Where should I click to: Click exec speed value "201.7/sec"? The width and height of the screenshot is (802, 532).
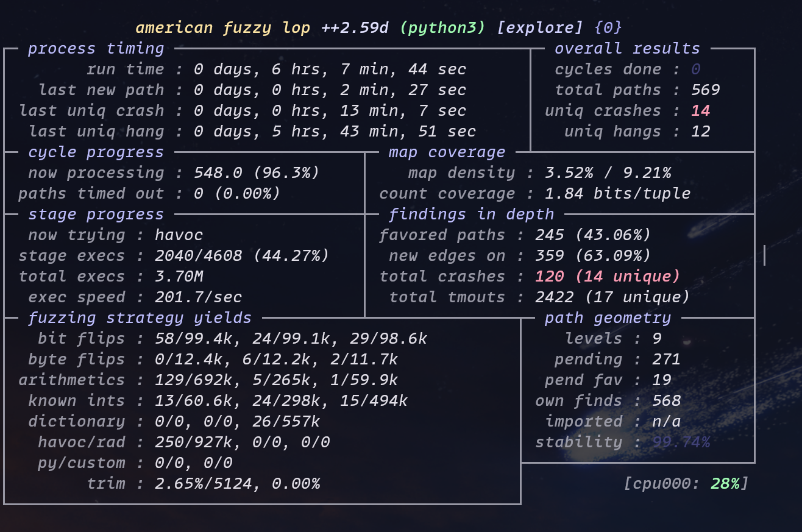tap(199, 297)
